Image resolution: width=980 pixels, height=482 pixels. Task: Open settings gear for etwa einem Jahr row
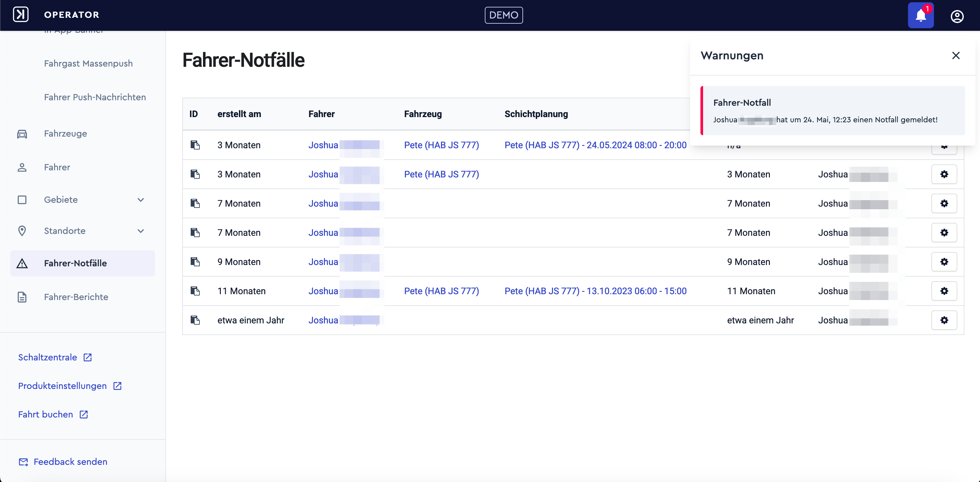pos(944,320)
